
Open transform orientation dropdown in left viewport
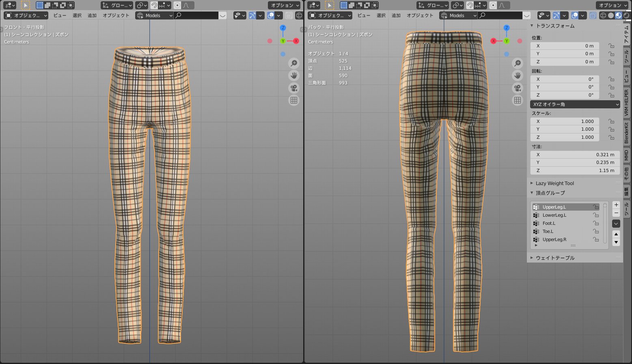[x=117, y=5]
